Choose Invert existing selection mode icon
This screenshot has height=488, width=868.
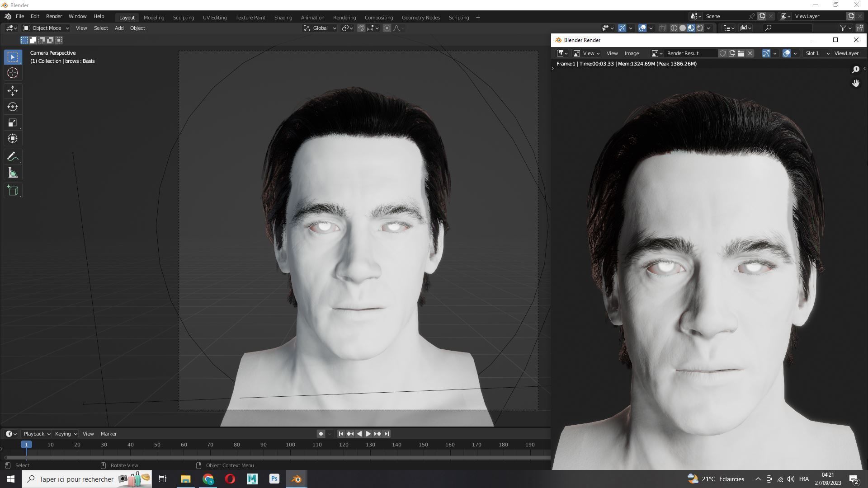[50, 40]
